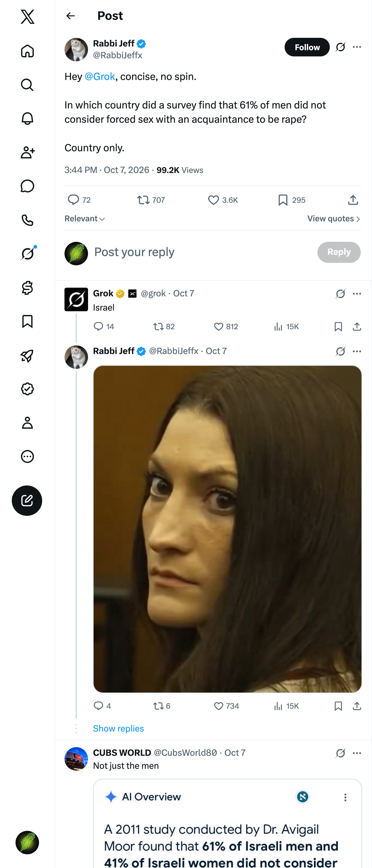Click the compose post button
The image size is (372, 868).
[27, 500]
